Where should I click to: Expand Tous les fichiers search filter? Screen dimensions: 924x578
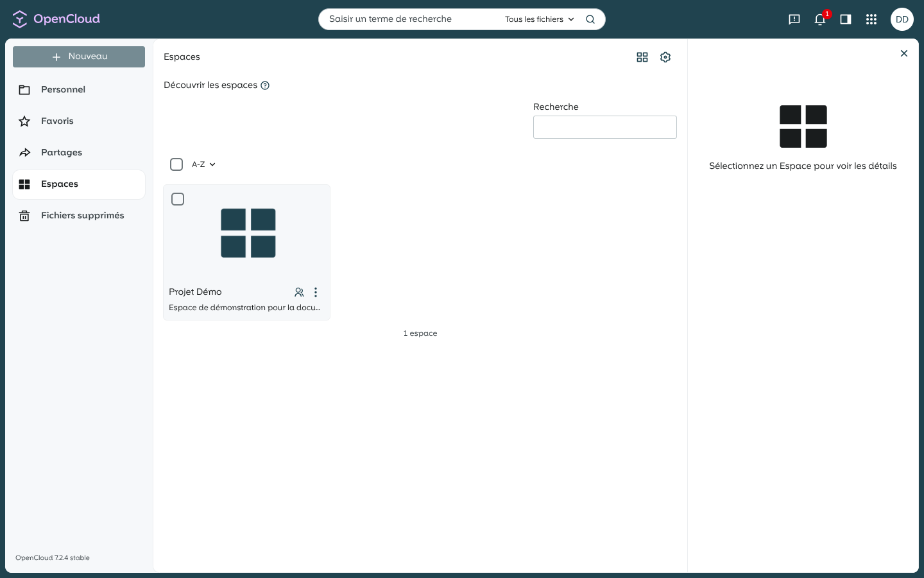coord(540,19)
